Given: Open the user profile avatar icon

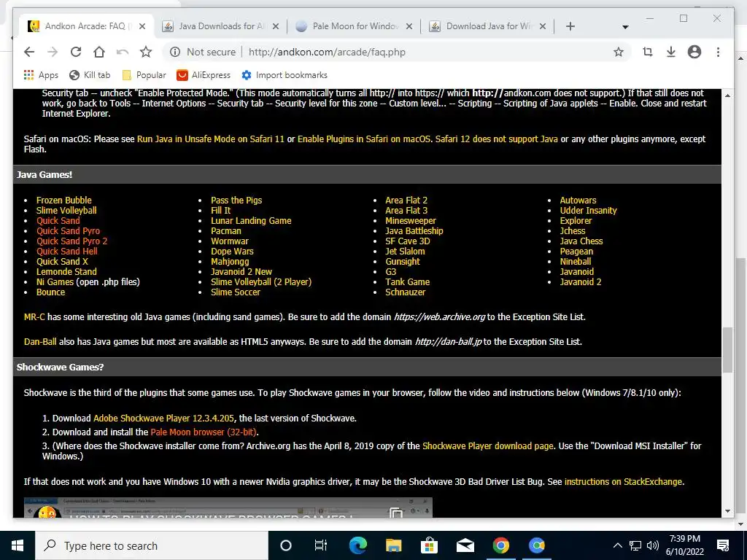Looking at the screenshot, I should coord(694,52).
